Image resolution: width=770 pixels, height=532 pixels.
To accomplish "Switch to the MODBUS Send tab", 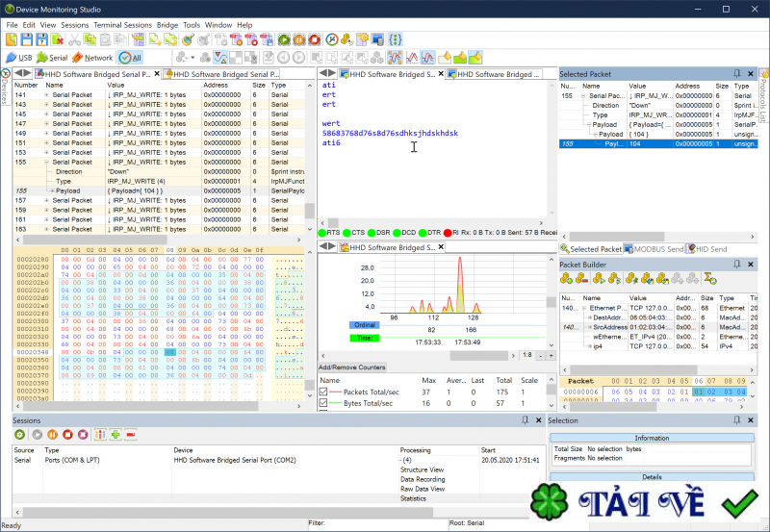I will 658,249.
